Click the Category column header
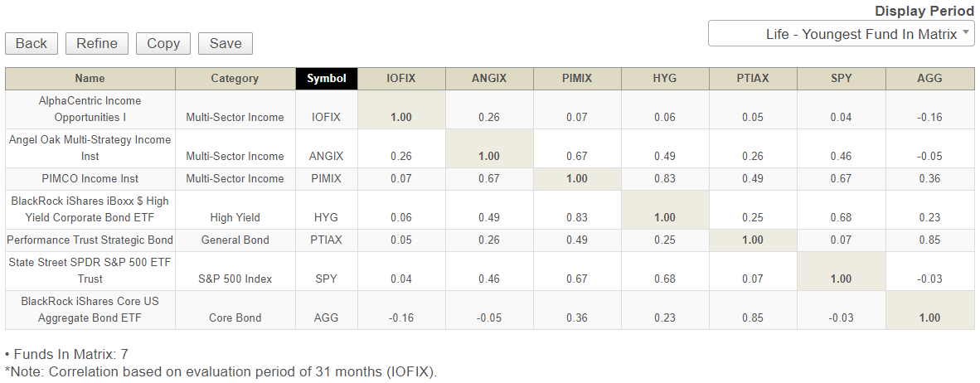The height and width of the screenshot is (383, 980). [235, 79]
